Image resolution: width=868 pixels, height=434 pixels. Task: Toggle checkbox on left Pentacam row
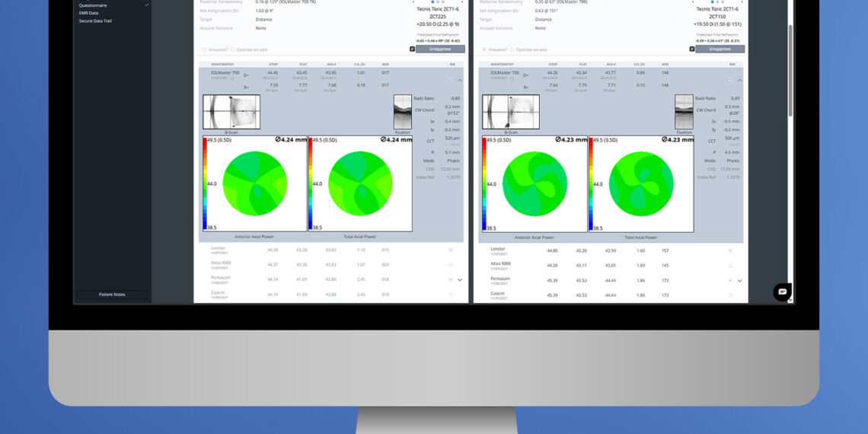(x=451, y=280)
